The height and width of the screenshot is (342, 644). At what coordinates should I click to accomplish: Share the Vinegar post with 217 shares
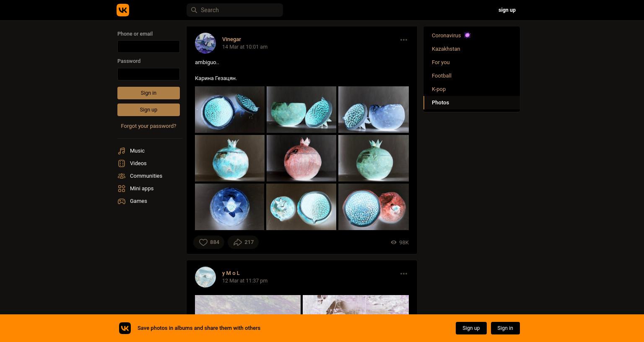tap(243, 242)
